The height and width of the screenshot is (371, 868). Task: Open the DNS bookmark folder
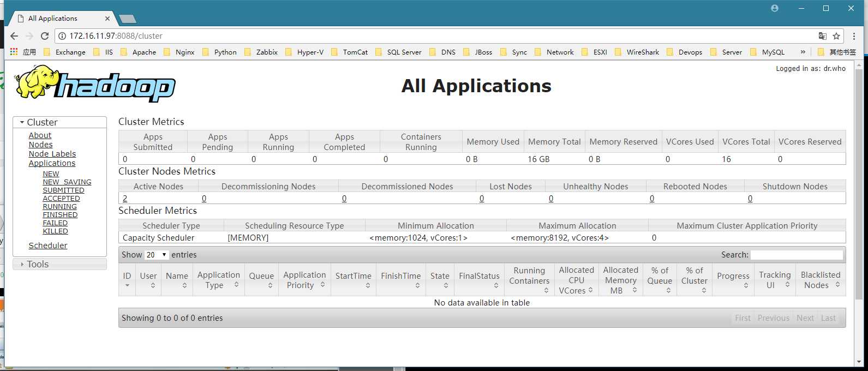[x=442, y=52]
